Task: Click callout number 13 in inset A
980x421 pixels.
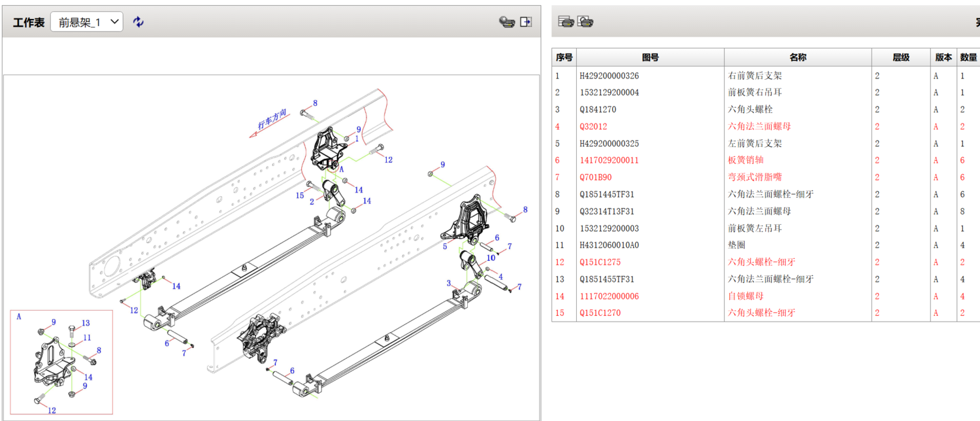Action: tap(86, 324)
